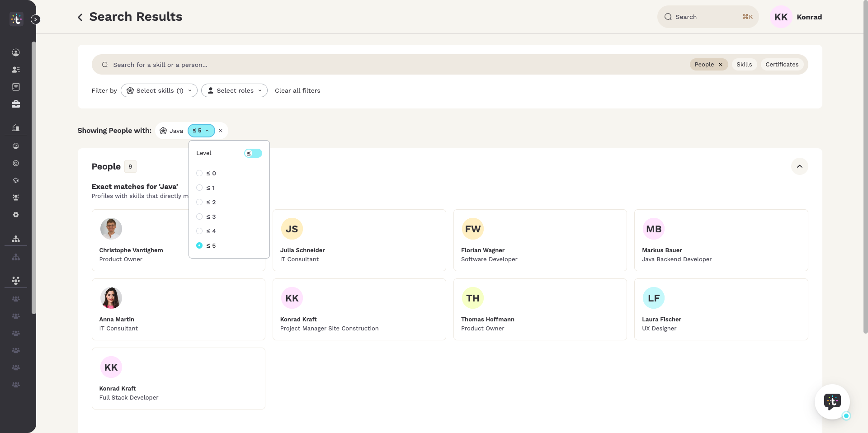The image size is (868, 433).
Task: Open the Select roles dropdown
Action: tap(234, 90)
